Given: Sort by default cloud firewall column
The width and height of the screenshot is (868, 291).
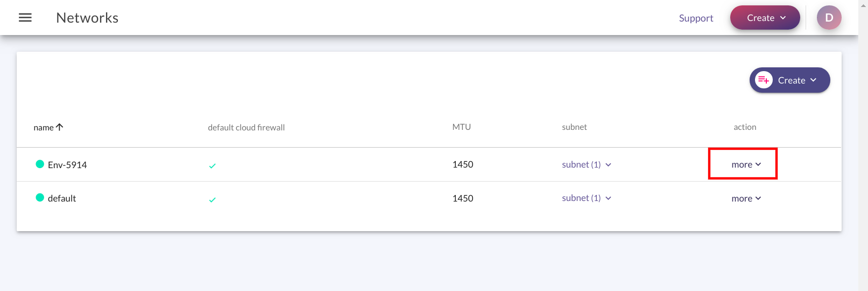Looking at the screenshot, I should 246,128.
